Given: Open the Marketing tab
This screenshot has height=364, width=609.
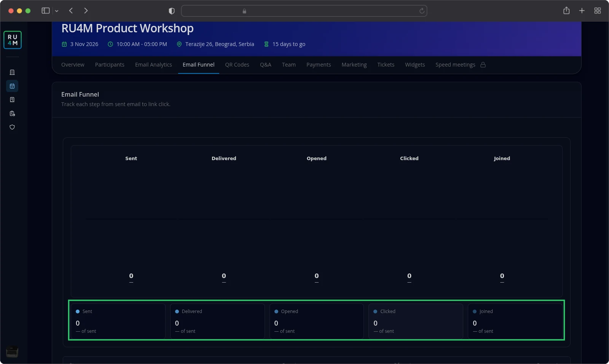Looking at the screenshot, I should tap(354, 65).
